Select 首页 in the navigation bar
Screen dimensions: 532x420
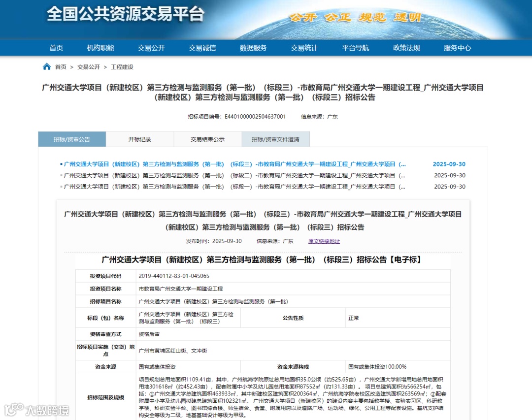pyautogui.click(x=56, y=48)
